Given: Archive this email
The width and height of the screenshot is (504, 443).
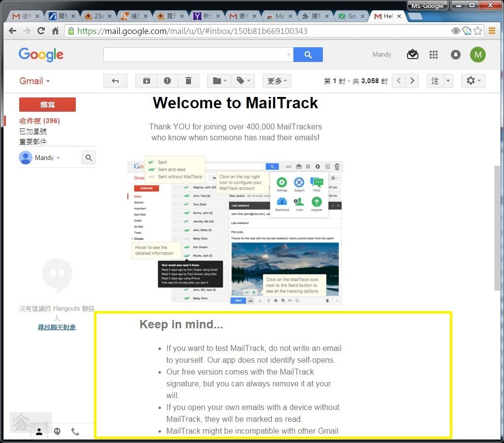Looking at the screenshot, I should [146, 81].
